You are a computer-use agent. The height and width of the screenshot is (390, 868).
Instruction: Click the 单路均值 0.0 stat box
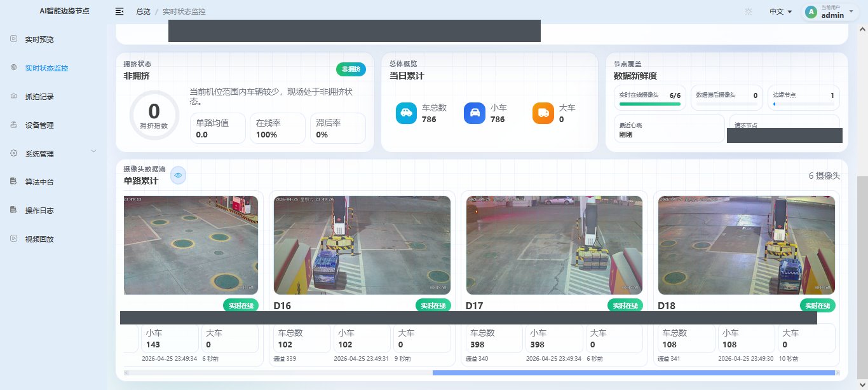217,128
